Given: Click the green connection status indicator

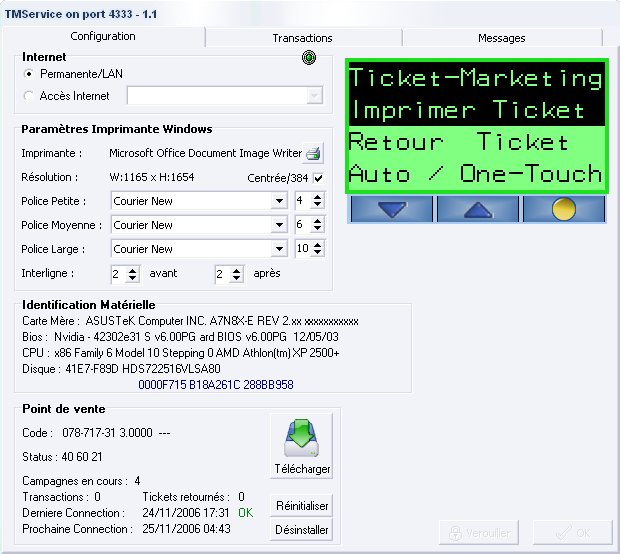Looking at the screenshot, I should [x=309, y=58].
